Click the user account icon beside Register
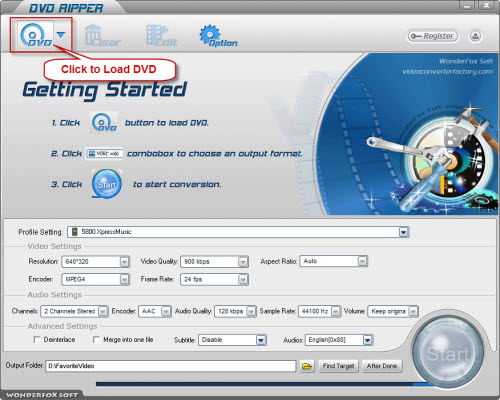 (x=475, y=36)
